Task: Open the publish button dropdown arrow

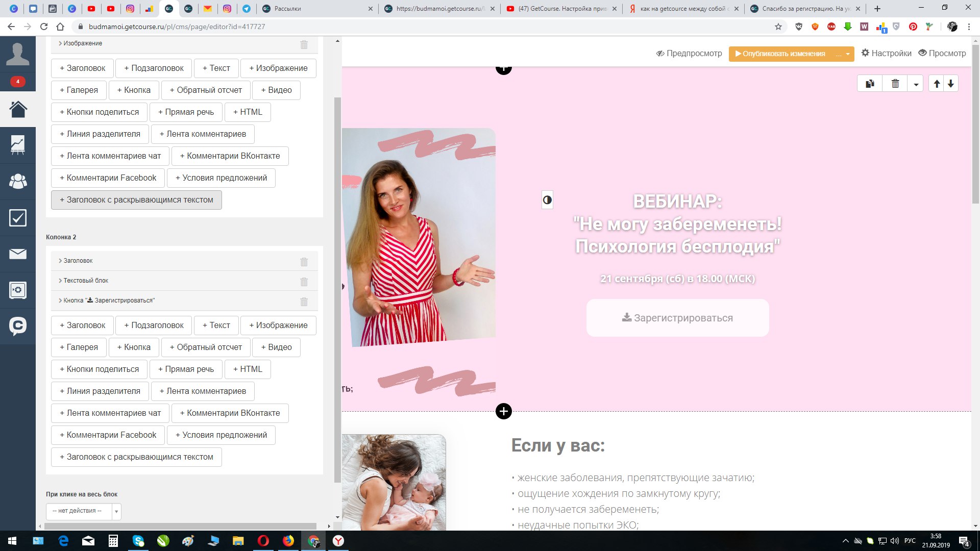Action: tap(848, 54)
